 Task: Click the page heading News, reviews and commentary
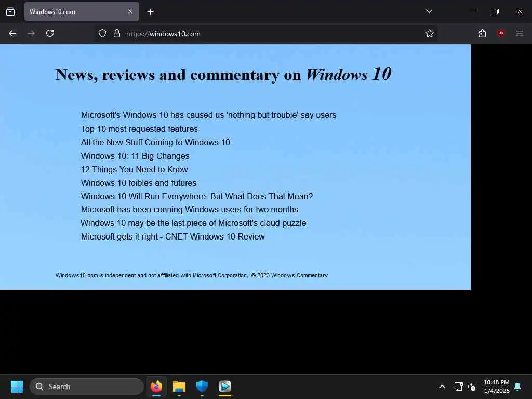[x=223, y=75]
